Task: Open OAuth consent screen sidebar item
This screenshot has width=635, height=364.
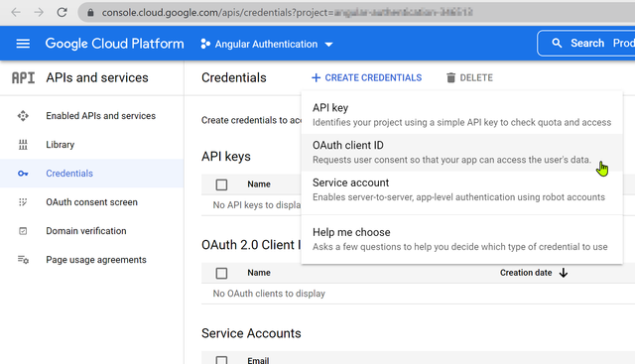Action: (x=91, y=202)
